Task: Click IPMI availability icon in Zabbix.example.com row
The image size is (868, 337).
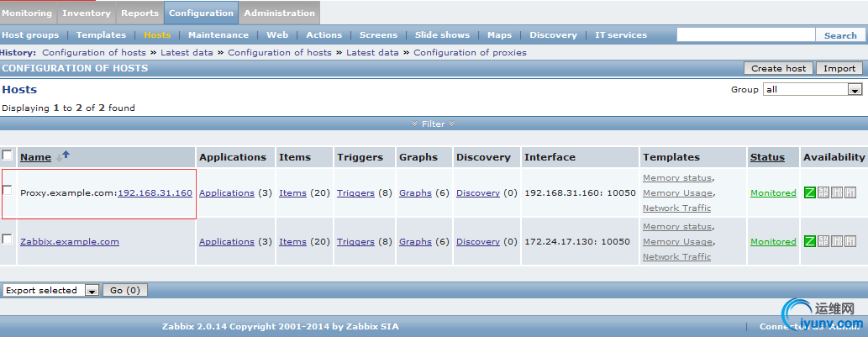Action: point(850,241)
